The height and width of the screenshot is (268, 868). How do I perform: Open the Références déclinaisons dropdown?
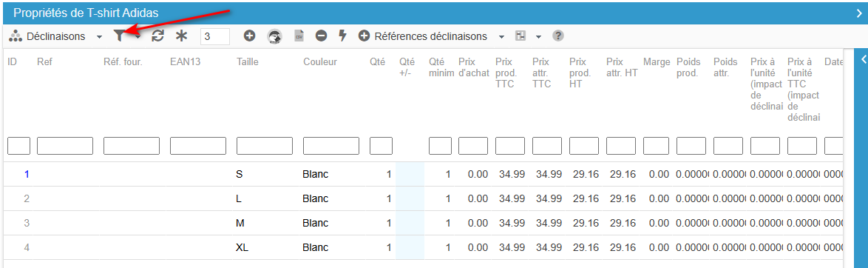click(x=501, y=37)
